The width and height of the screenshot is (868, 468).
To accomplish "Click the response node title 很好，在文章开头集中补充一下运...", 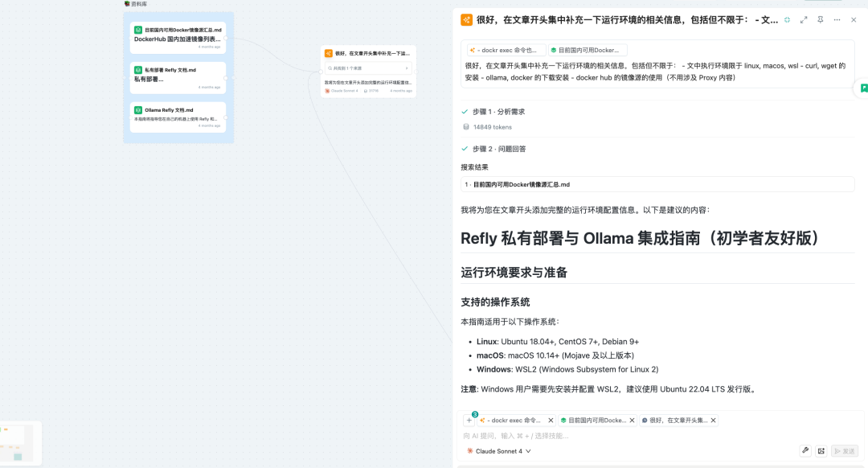I will tap(373, 53).
